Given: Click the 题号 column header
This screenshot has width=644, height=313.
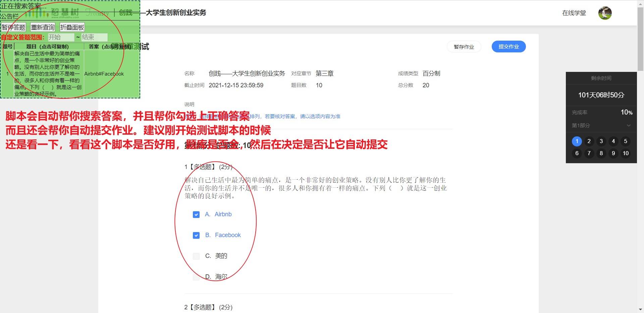Looking at the screenshot, I should click(x=8, y=46).
